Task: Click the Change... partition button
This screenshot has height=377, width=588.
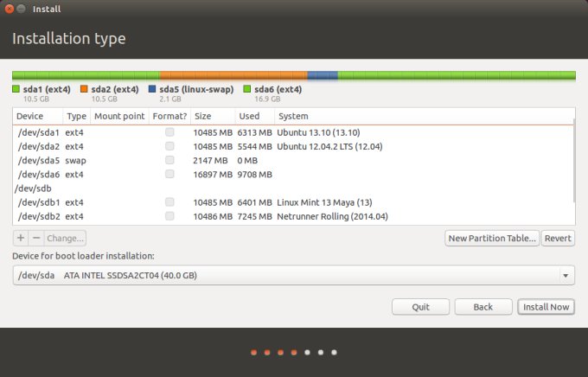Action: (x=65, y=238)
